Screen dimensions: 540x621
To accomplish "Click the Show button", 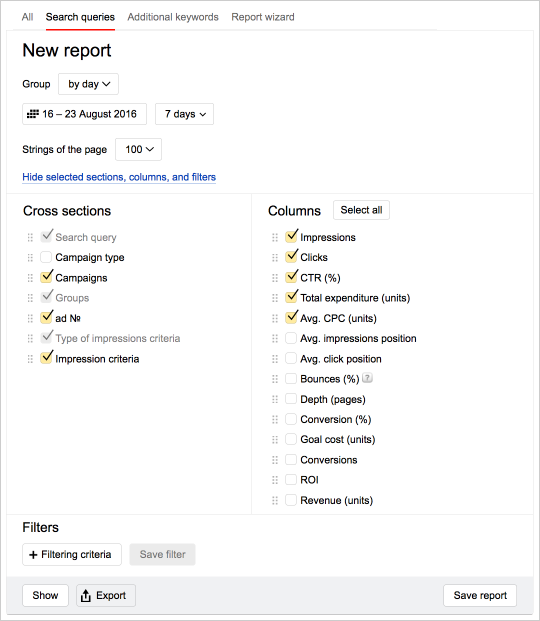I will (x=45, y=595).
